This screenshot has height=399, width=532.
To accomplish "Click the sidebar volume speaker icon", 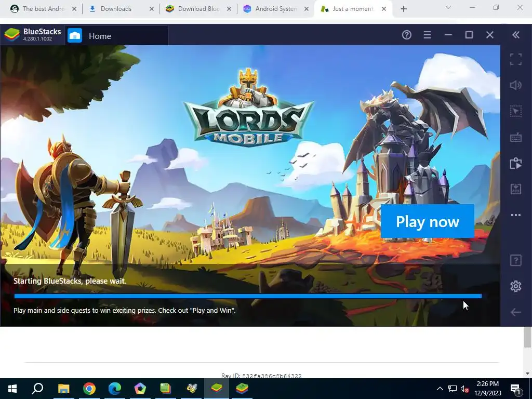I will 516,85.
